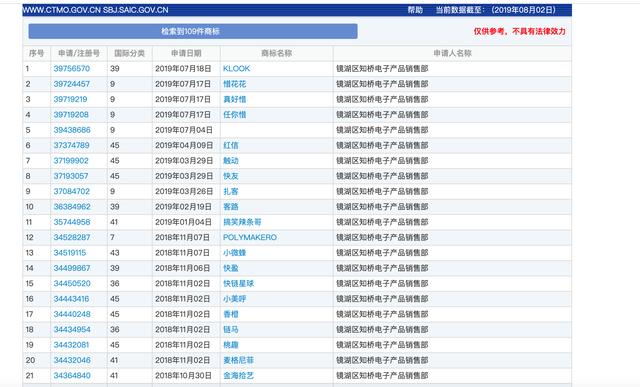Open the 金海拾艺 trademark link
640x387 pixels.
(238, 376)
